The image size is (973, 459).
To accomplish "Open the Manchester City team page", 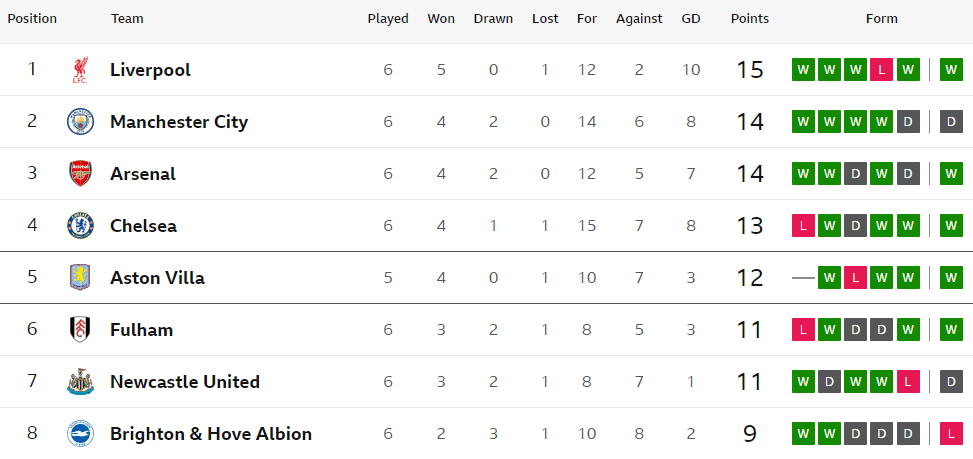I will pyautogui.click(x=179, y=122).
